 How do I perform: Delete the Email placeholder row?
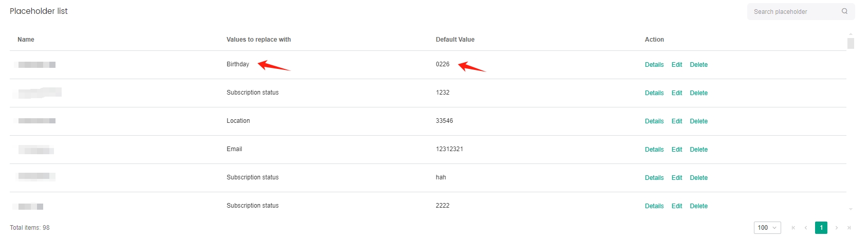pos(698,150)
